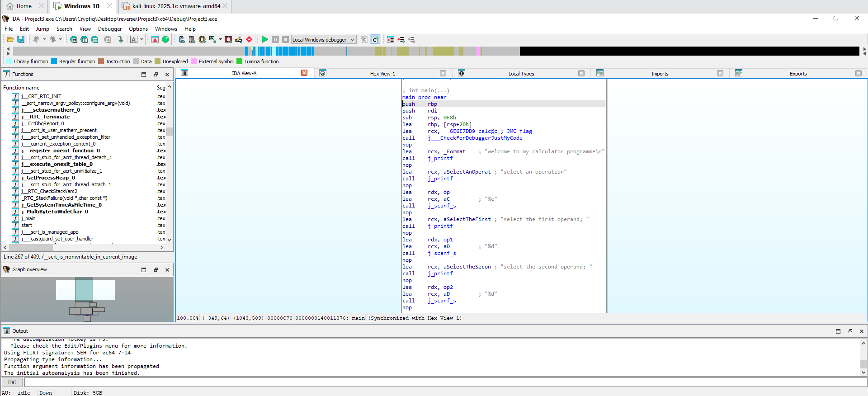Image resolution: width=868 pixels, height=396 pixels.
Task: Close the IDA View-A tab
Action: click(304, 73)
